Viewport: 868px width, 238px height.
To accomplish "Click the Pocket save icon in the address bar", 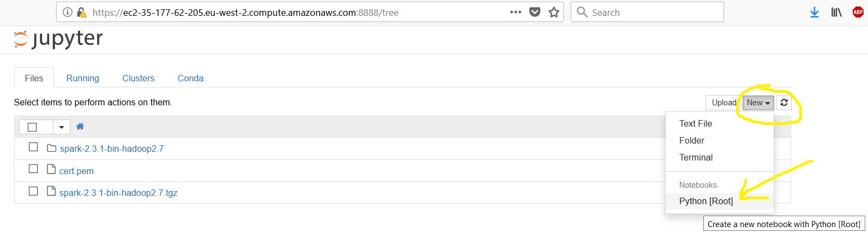I will [535, 12].
